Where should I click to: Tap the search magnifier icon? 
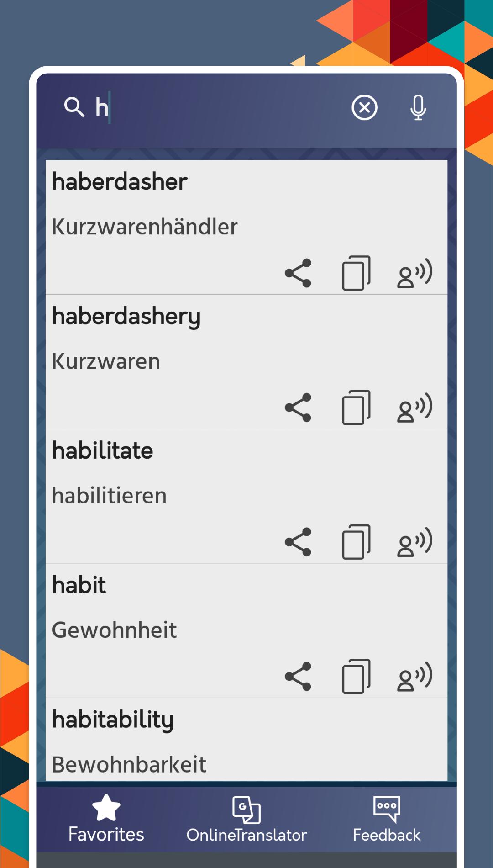[74, 107]
